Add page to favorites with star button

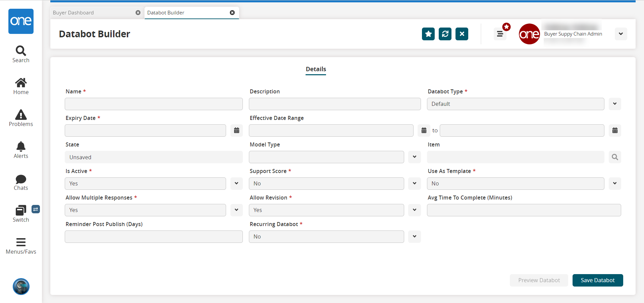point(428,34)
